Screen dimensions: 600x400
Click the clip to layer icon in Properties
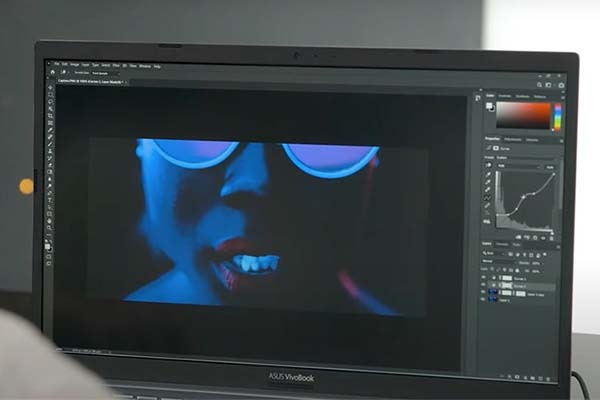click(x=518, y=237)
